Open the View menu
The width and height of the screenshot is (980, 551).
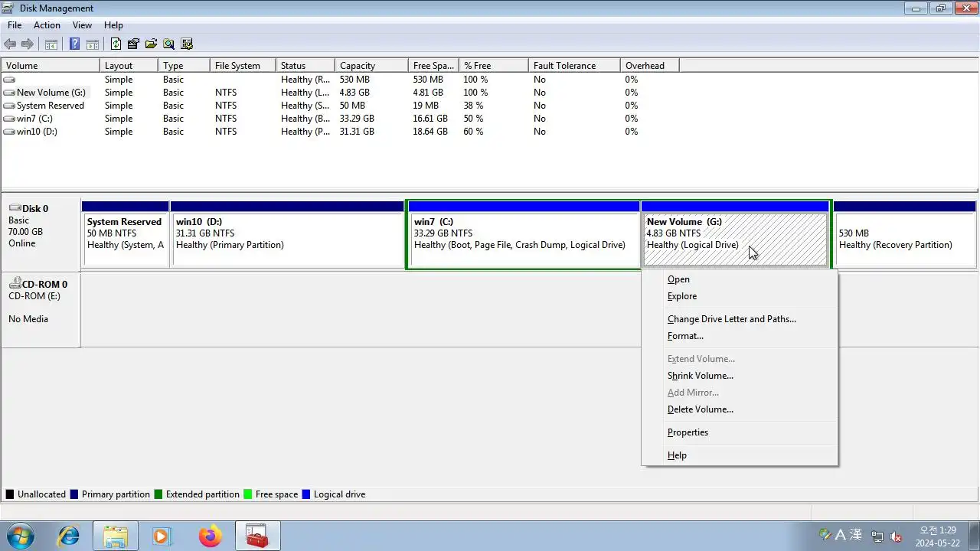point(82,25)
